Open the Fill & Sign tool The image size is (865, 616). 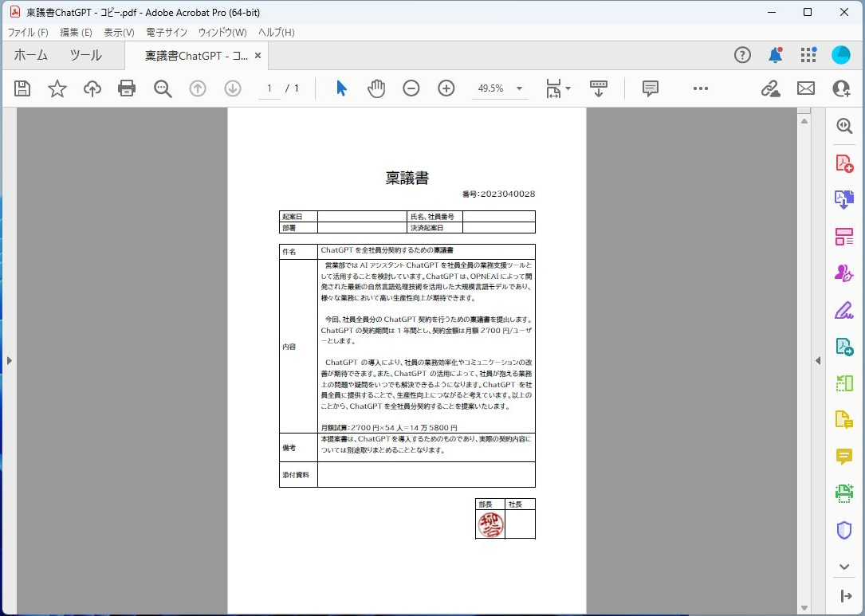click(843, 309)
